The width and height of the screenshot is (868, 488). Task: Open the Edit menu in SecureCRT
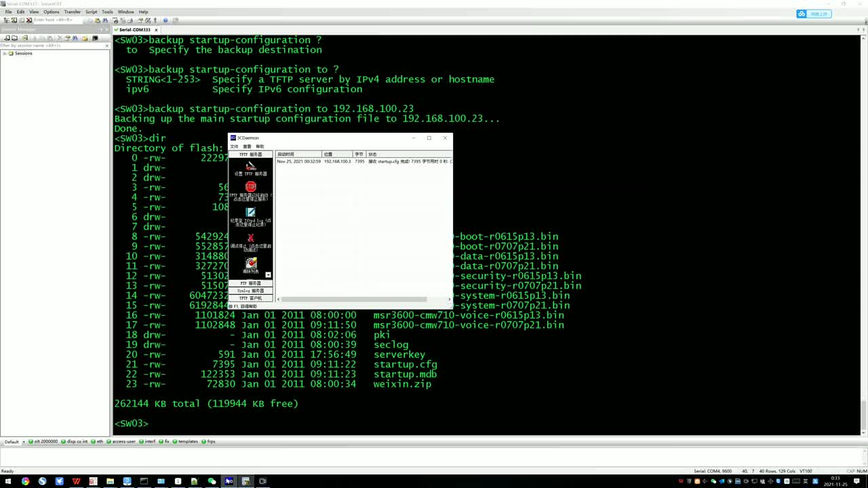coord(20,12)
